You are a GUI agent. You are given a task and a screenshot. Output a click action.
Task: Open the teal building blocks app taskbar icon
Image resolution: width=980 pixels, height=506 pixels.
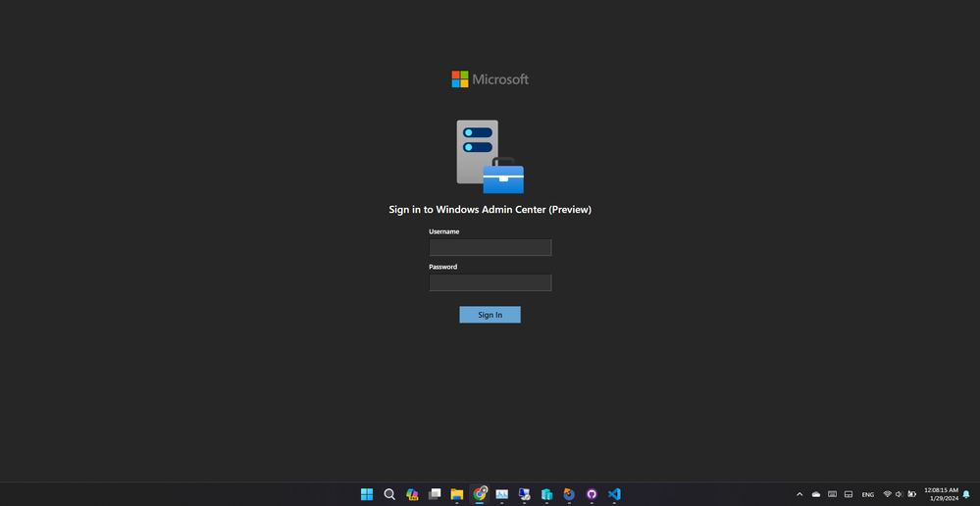pos(546,494)
